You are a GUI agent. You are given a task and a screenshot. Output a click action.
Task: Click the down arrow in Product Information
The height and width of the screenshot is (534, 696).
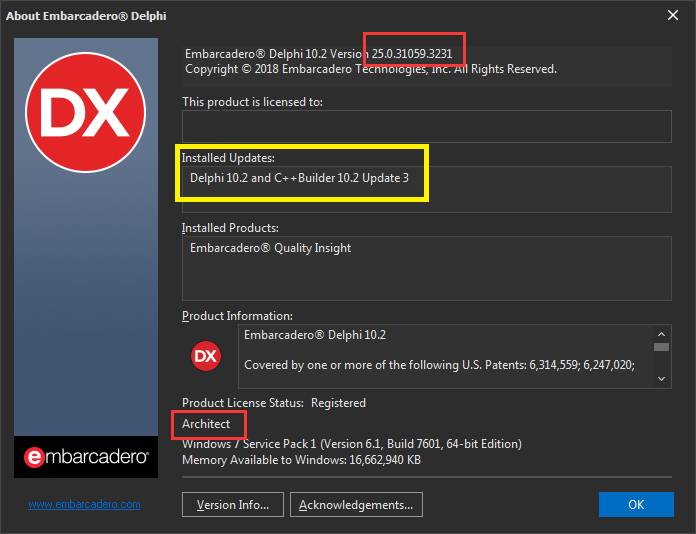(661, 379)
